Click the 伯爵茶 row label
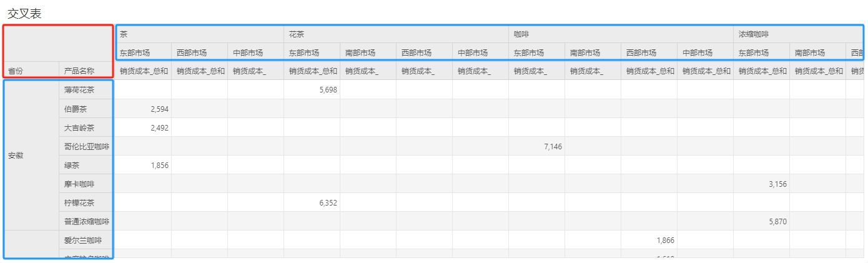 tap(75, 109)
